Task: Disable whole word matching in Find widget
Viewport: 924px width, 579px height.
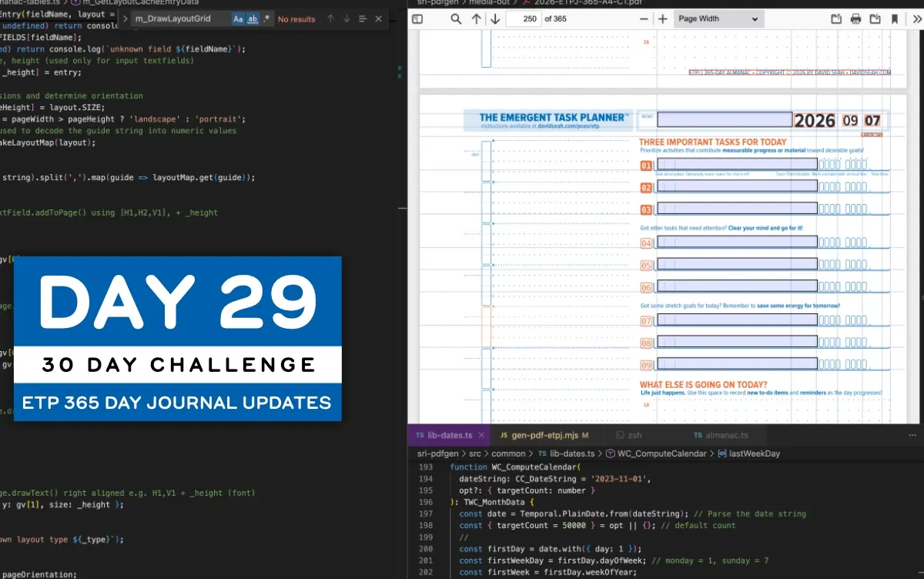Action: 253,18
